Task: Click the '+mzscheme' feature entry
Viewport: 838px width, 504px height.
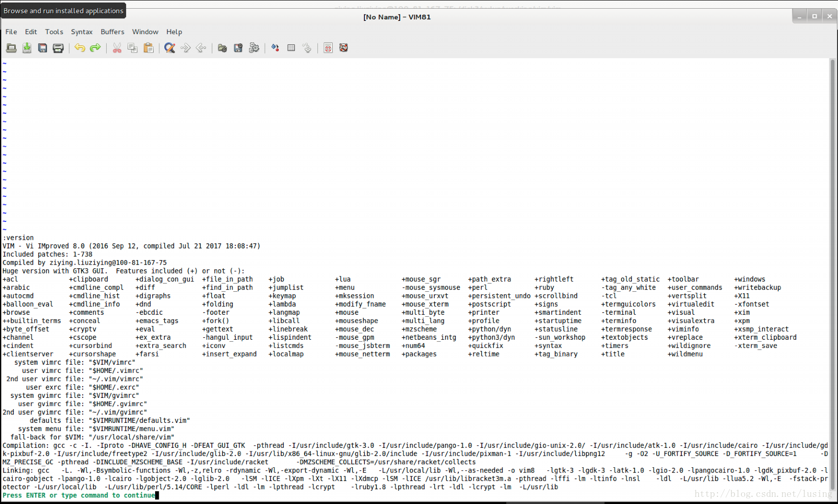Action: point(419,329)
